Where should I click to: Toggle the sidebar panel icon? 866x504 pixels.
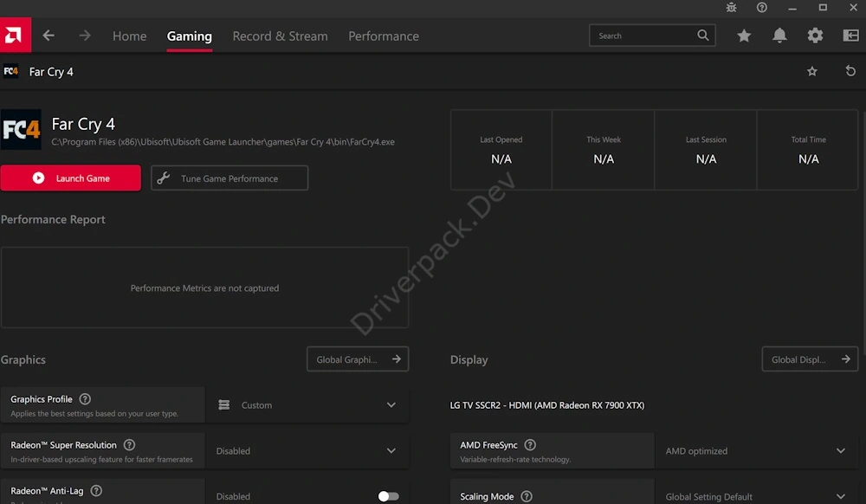pyautogui.click(x=850, y=36)
